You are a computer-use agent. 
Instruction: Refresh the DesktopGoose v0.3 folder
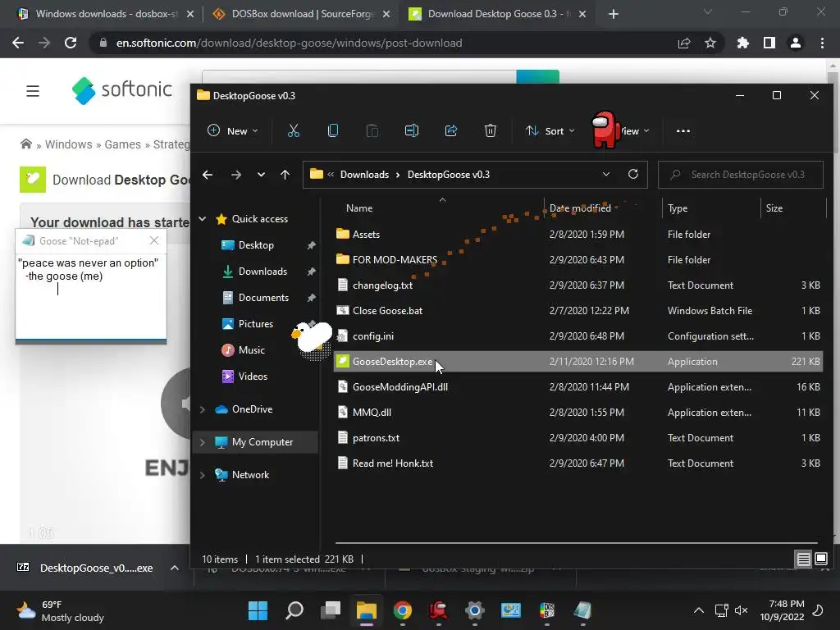[633, 174]
